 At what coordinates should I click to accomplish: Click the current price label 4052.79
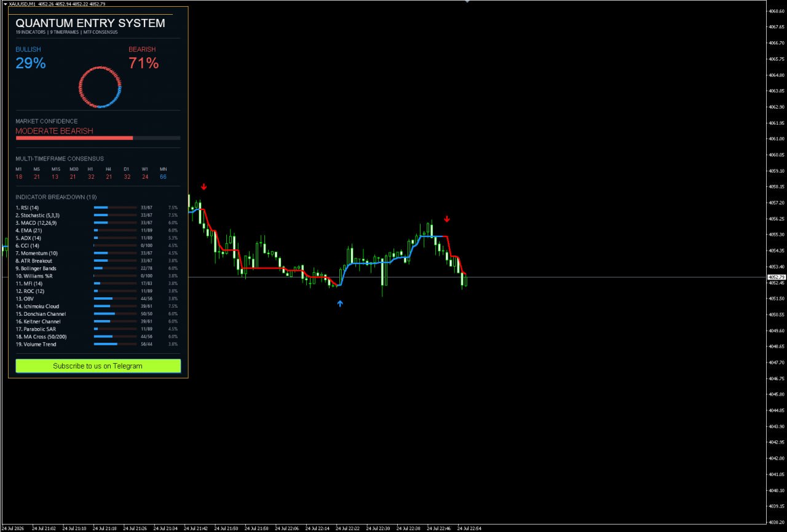click(777, 277)
